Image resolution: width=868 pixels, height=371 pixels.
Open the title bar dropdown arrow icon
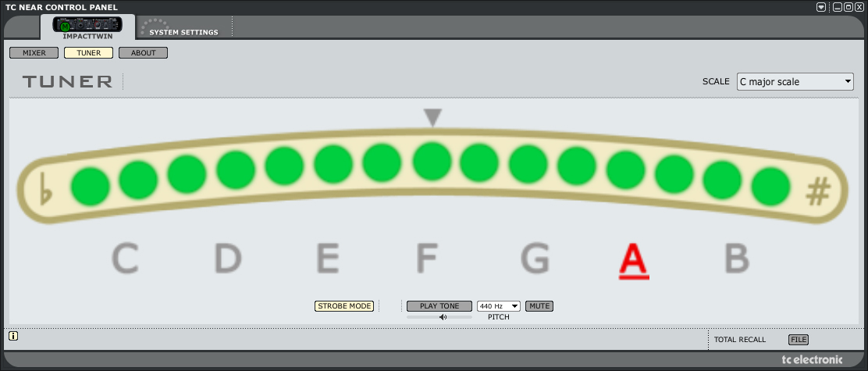pyautogui.click(x=821, y=7)
